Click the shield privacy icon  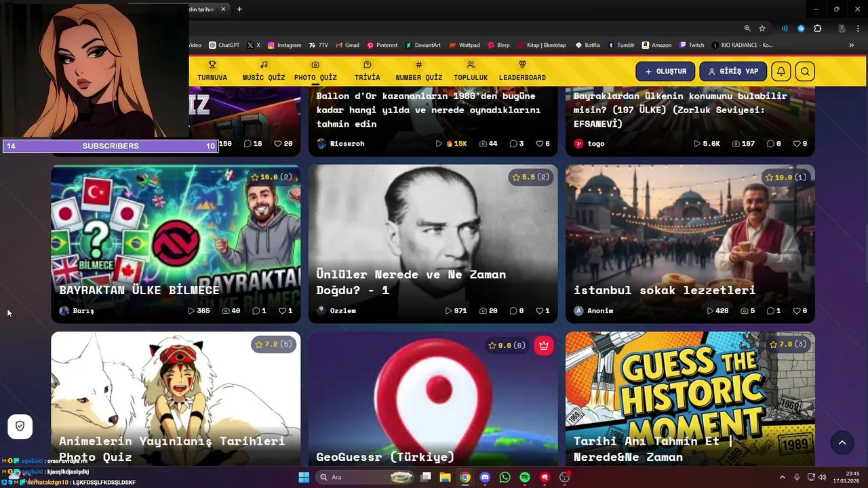click(20, 426)
